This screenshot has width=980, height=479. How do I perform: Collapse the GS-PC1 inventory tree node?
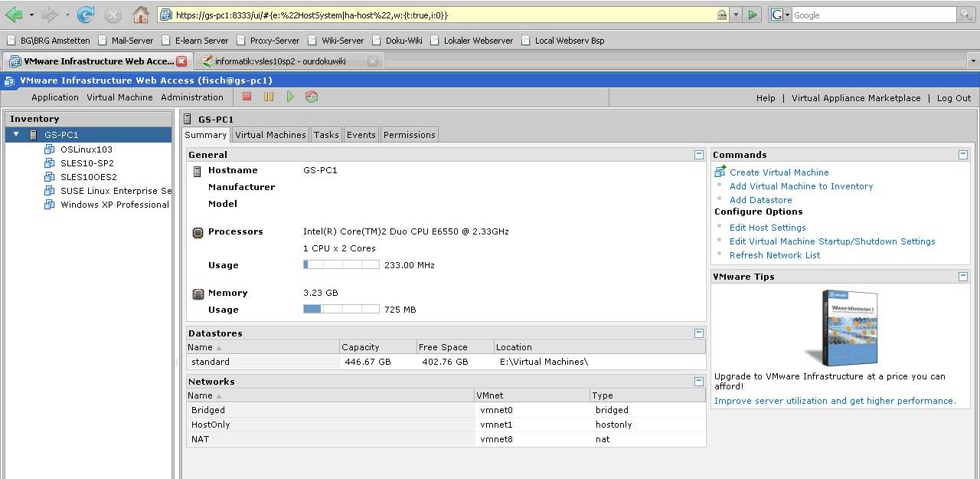tap(16, 135)
